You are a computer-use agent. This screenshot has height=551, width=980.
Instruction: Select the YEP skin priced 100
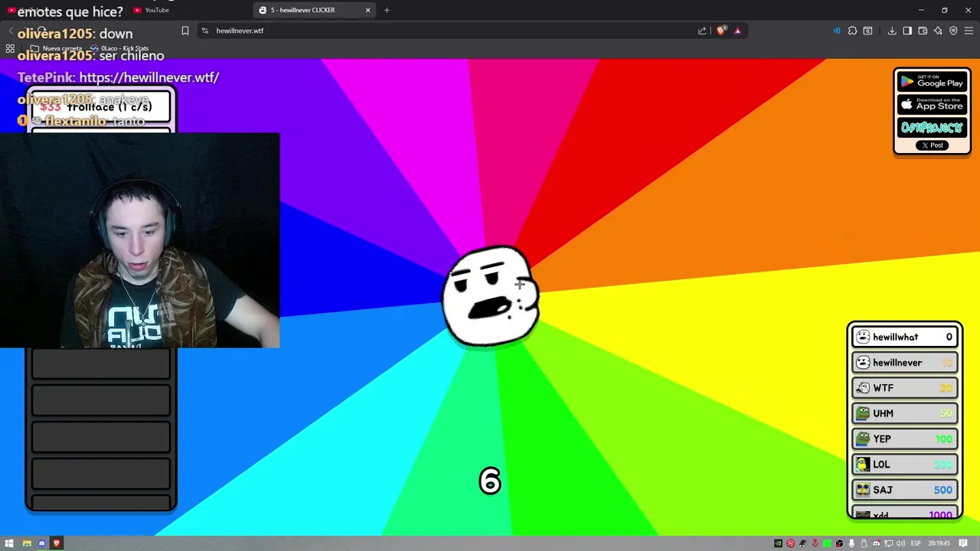point(905,439)
